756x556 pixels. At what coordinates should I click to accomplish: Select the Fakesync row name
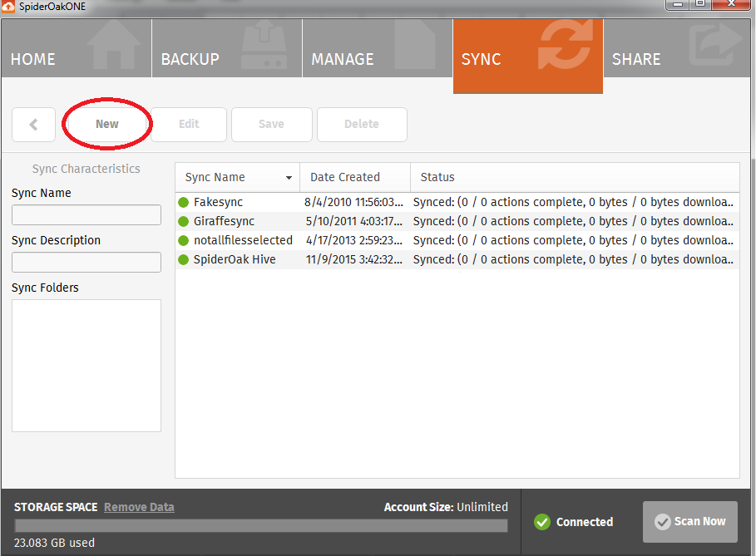(x=219, y=202)
